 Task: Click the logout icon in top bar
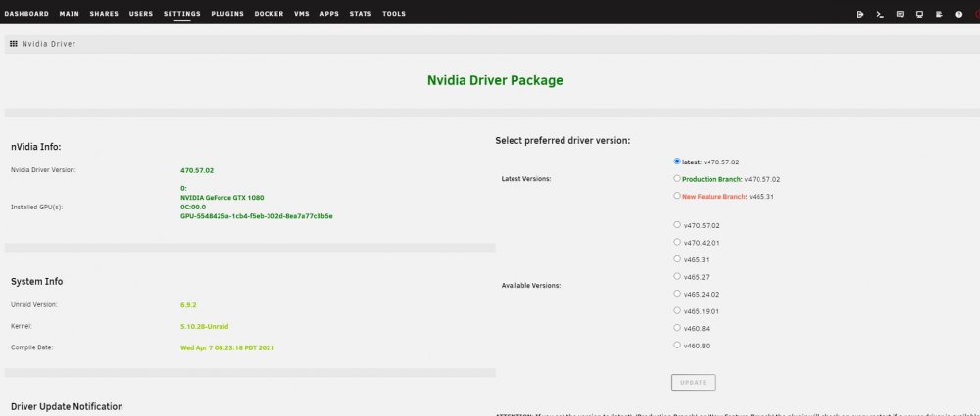[860, 14]
